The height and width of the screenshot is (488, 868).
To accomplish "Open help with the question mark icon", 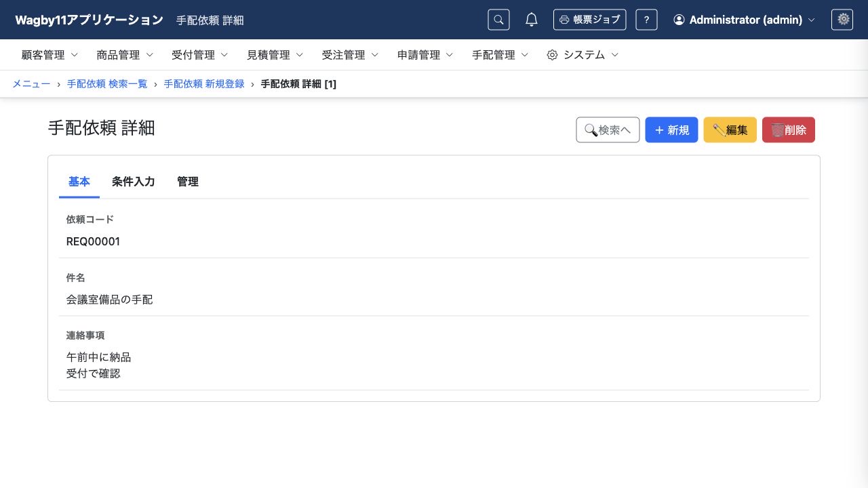I will [646, 20].
